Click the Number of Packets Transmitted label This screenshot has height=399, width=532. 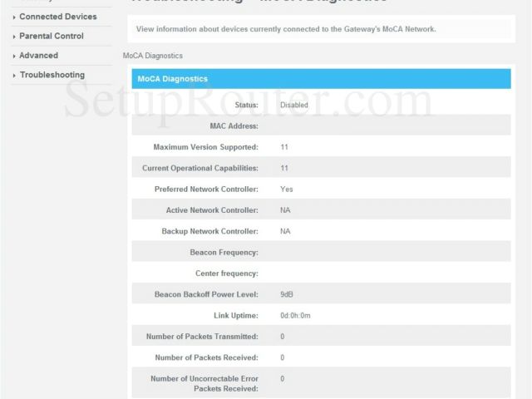[x=200, y=337]
